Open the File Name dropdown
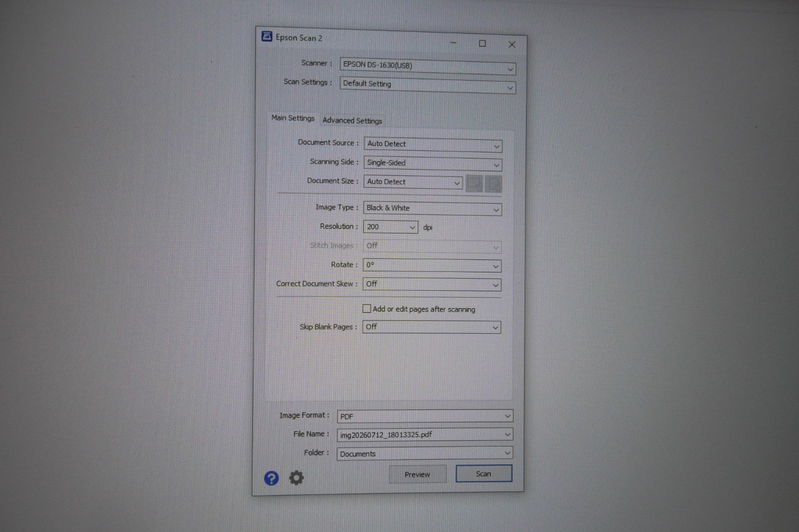Image resolution: width=799 pixels, height=532 pixels. click(x=425, y=435)
